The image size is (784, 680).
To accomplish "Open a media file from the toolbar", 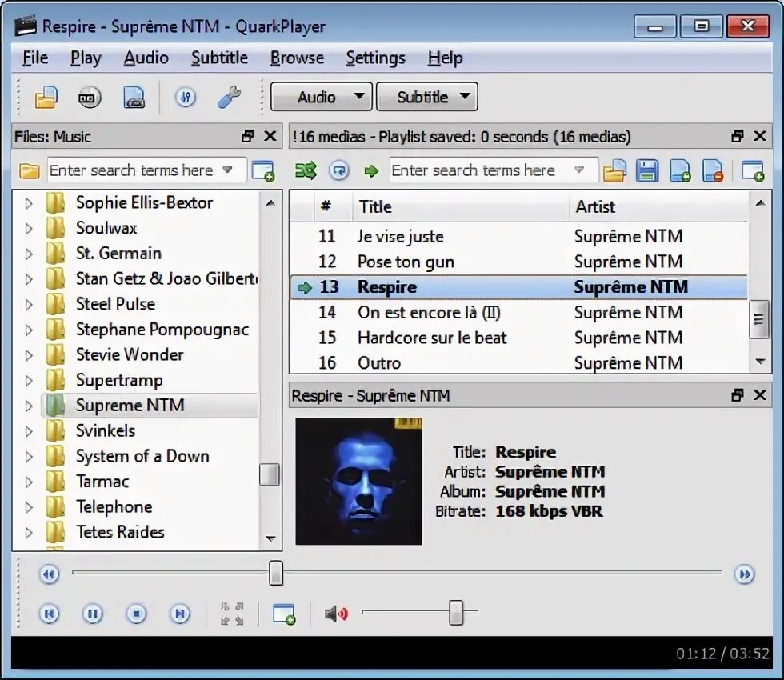I will pyautogui.click(x=46, y=96).
